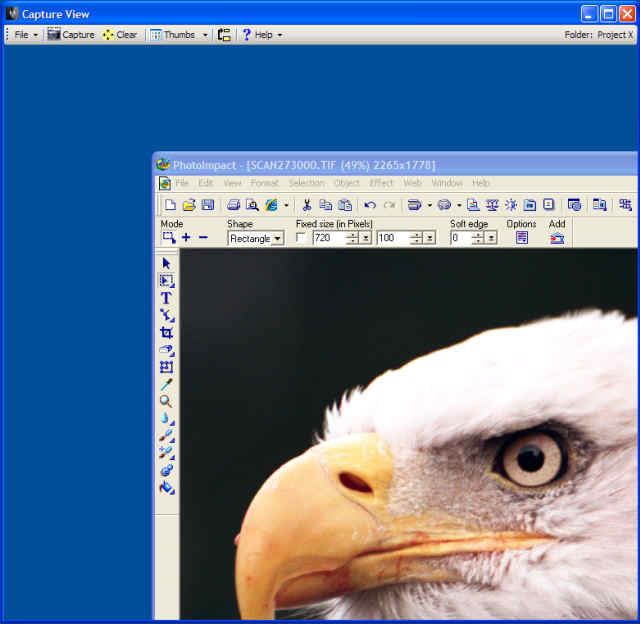
Task: Open the Capture View Help menu
Action: pyautogui.click(x=262, y=35)
